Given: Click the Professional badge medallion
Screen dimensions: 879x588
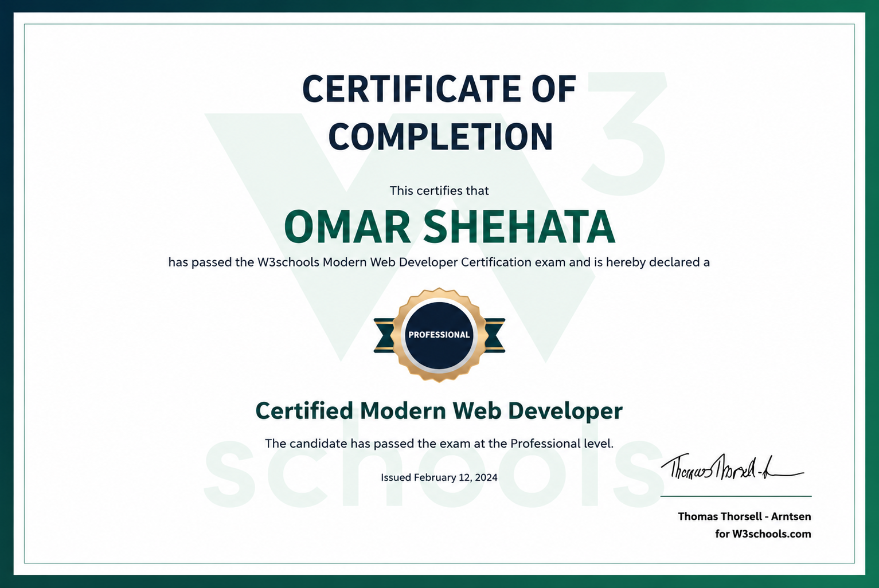Looking at the screenshot, I should point(439,335).
